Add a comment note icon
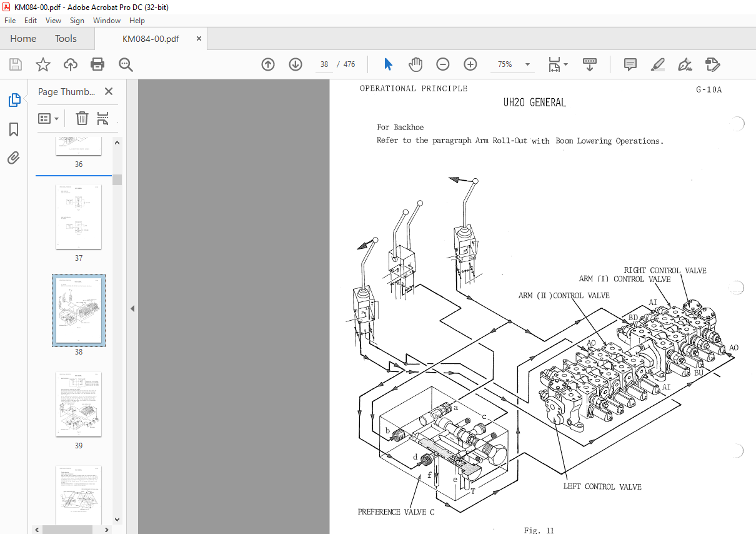 click(630, 64)
